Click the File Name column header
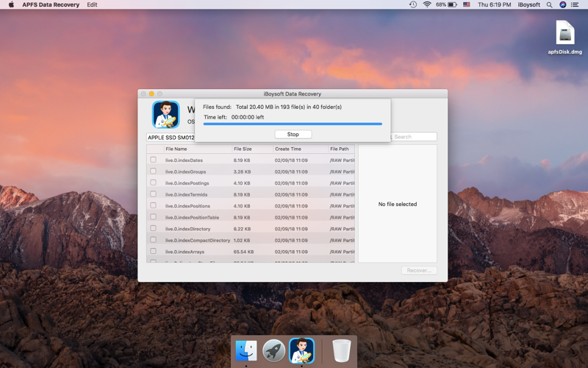This screenshot has width=588, height=368. (176, 149)
